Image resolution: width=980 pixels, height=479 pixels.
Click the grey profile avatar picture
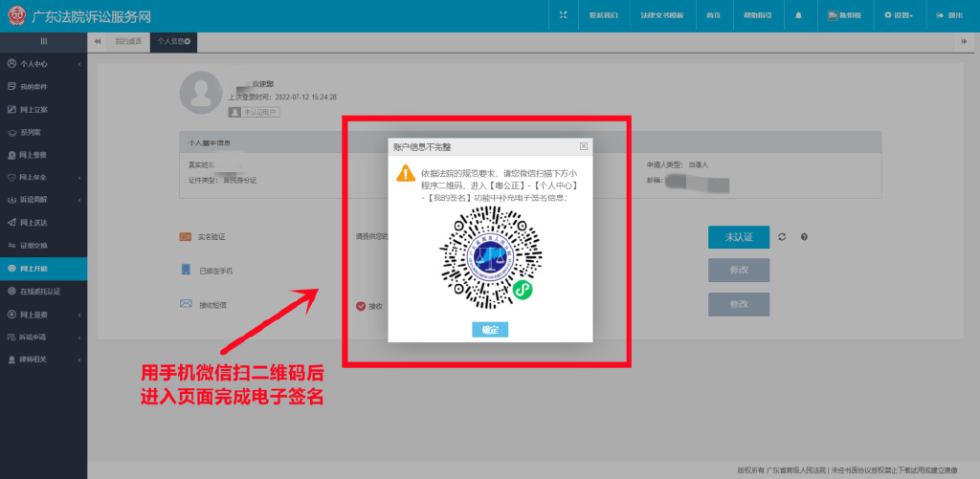point(201,93)
